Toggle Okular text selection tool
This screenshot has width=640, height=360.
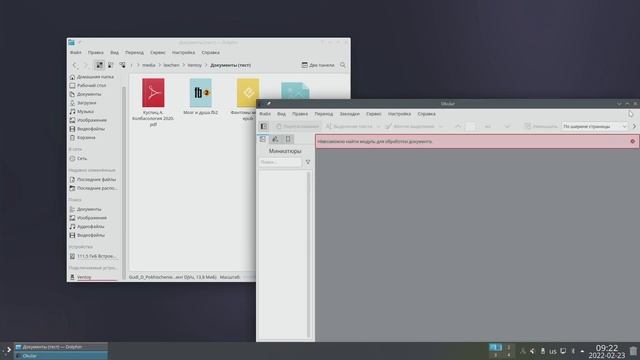click(x=349, y=127)
